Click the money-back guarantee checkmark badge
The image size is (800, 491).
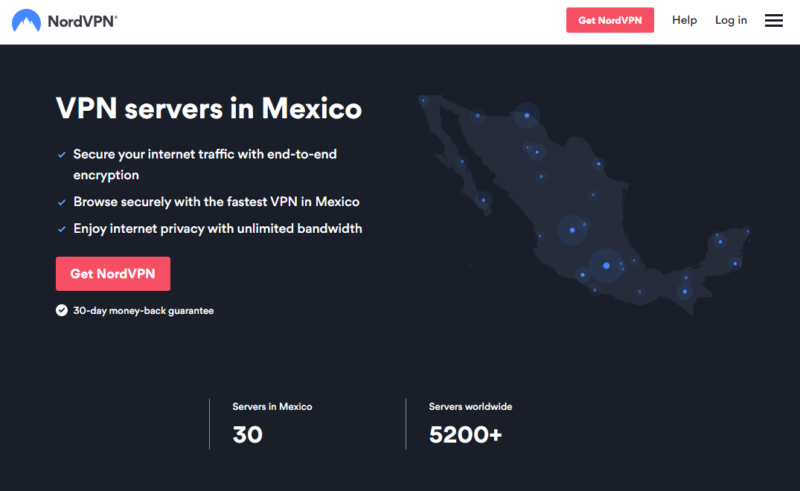pos(62,310)
